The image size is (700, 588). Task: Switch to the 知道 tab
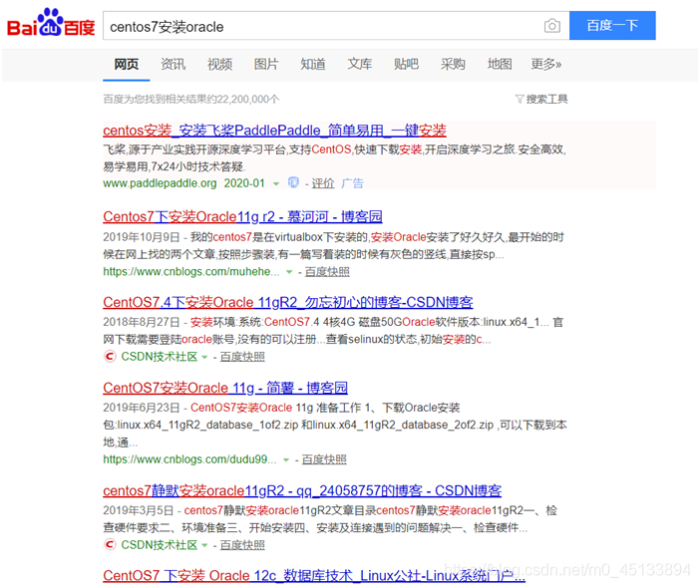pos(313,64)
